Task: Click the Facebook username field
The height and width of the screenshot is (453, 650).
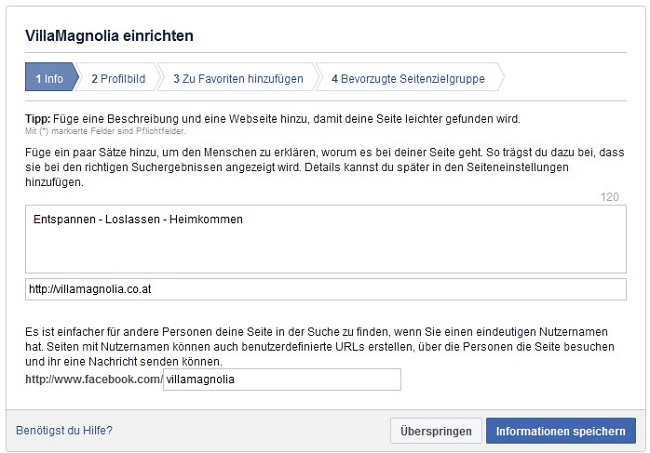Action: (282, 379)
